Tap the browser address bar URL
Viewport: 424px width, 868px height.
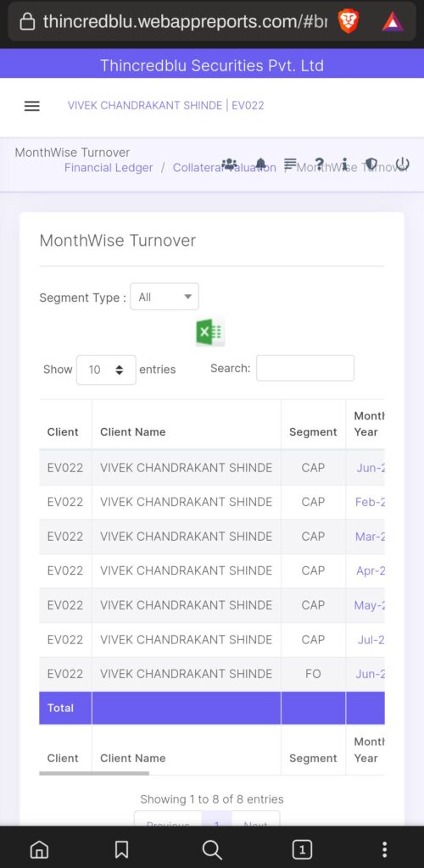coord(185,21)
